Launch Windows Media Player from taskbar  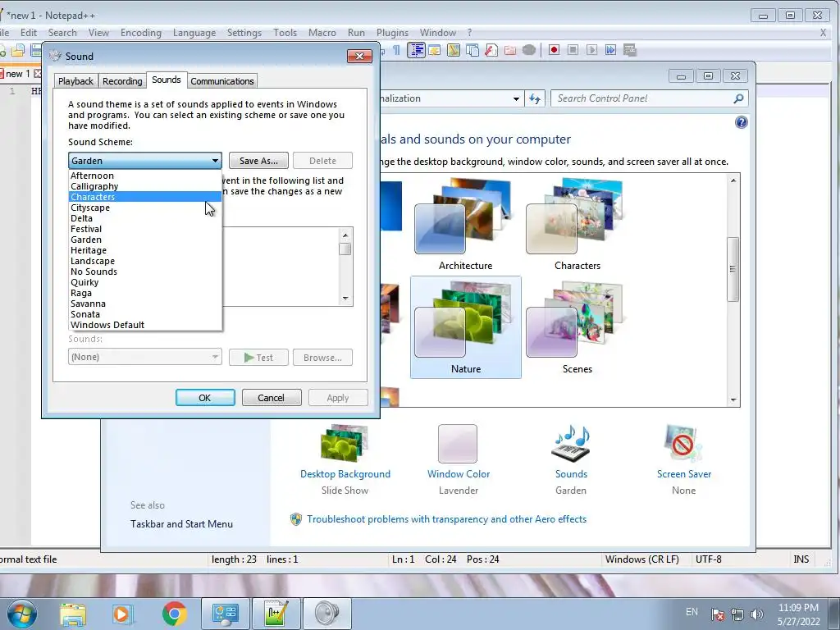tap(122, 614)
